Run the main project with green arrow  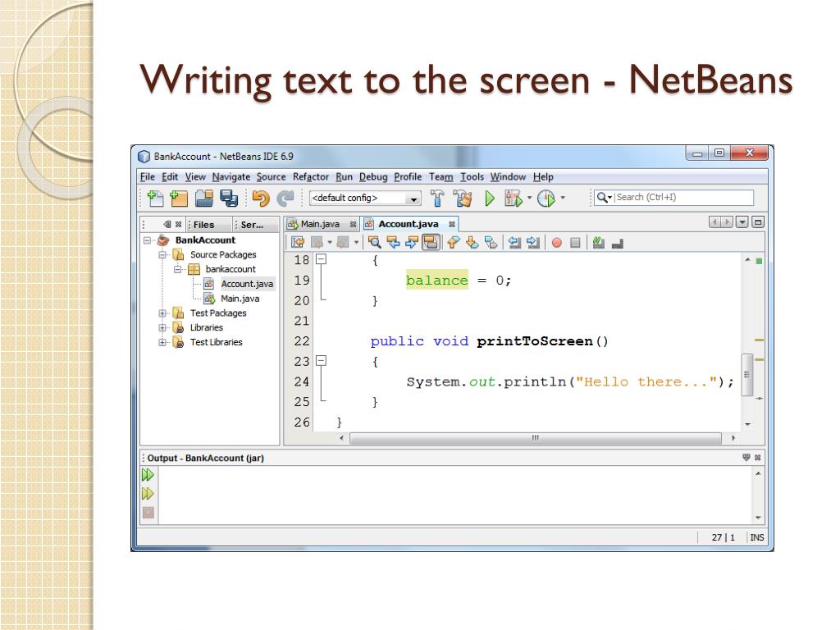[x=490, y=199]
